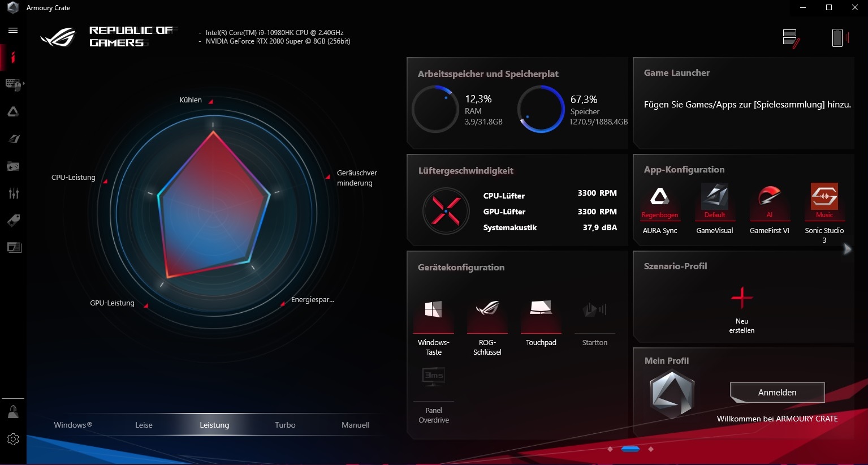Open the hamburger menu in the sidebar

click(13, 31)
